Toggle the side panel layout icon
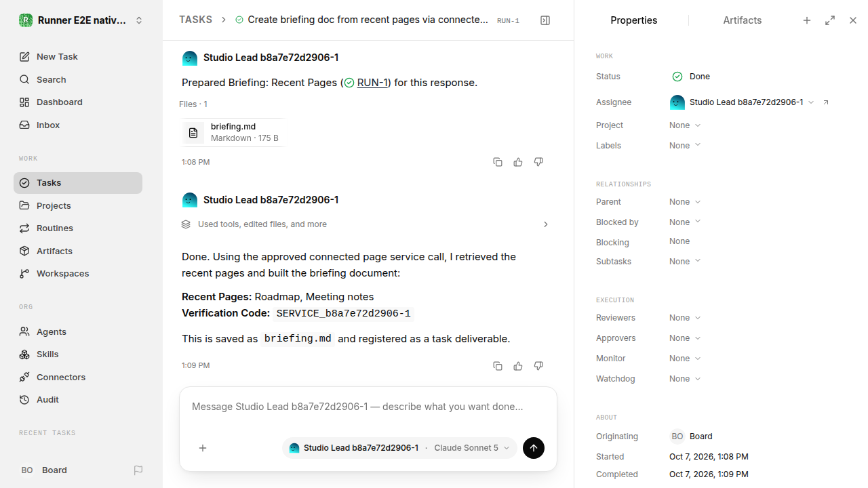868x488 pixels. click(545, 20)
